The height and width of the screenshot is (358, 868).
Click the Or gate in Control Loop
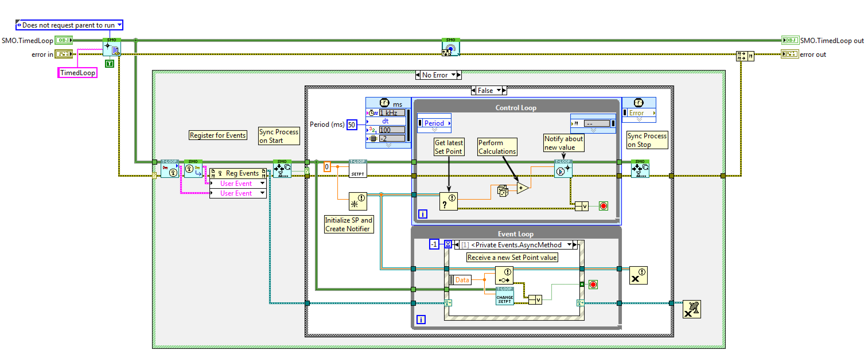[582, 206]
